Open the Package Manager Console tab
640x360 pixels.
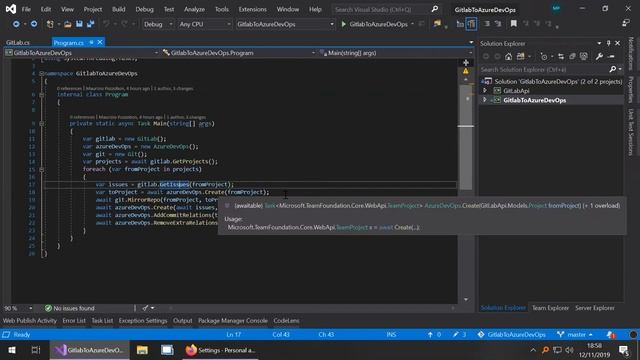233,320
